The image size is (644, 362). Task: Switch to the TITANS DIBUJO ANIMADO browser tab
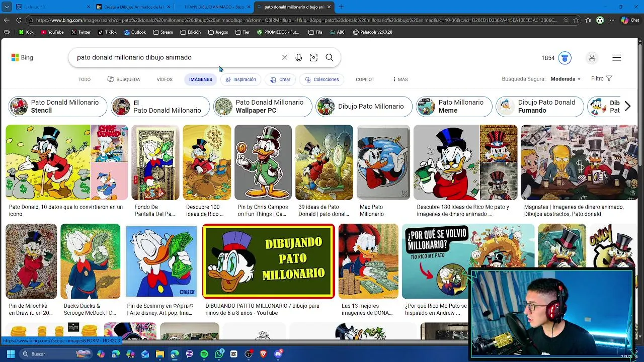214,7
